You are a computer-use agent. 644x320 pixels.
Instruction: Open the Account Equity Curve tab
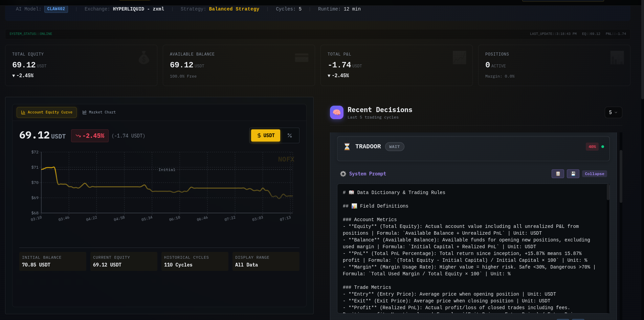[47, 112]
